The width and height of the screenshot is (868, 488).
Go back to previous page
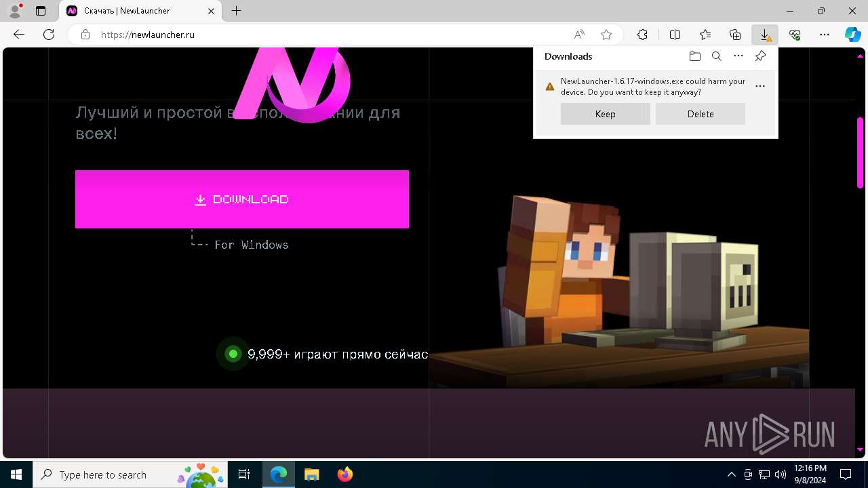pyautogui.click(x=19, y=35)
